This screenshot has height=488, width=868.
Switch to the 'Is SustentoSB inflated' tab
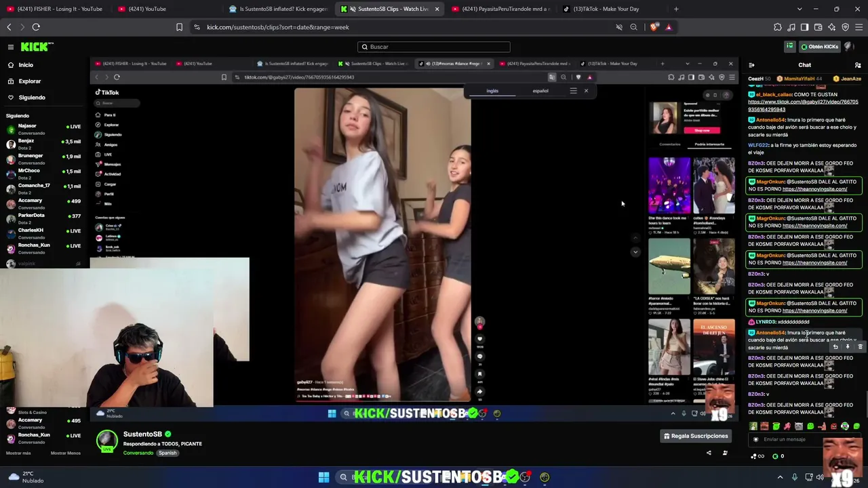click(x=278, y=9)
